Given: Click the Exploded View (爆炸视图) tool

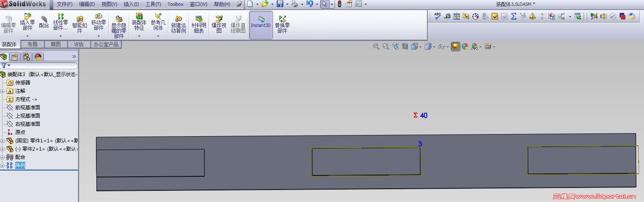Looking at the screenshot, I should pos(219,24).
